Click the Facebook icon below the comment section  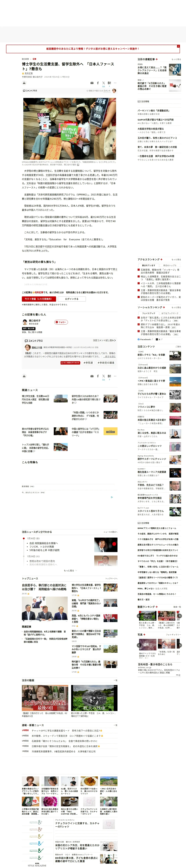(98, 376)
